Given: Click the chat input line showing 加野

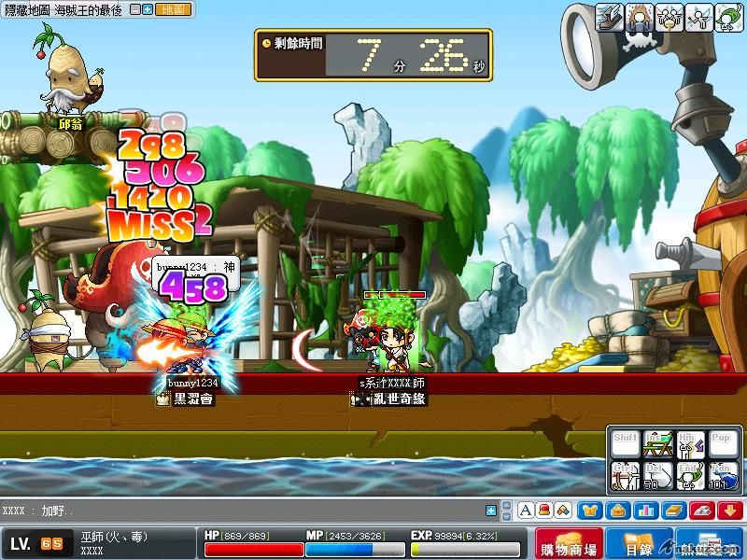Looking at the screenshot, I should (242, 511).
